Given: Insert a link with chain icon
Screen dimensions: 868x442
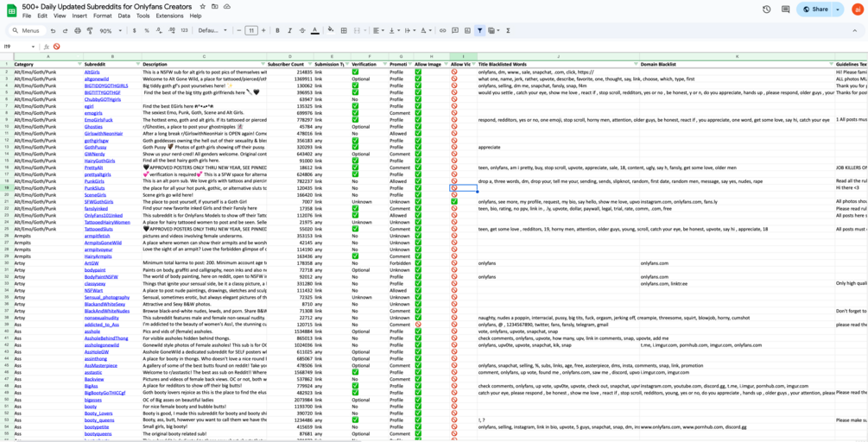Looking at the screenshot, I should tap(443, 30).
